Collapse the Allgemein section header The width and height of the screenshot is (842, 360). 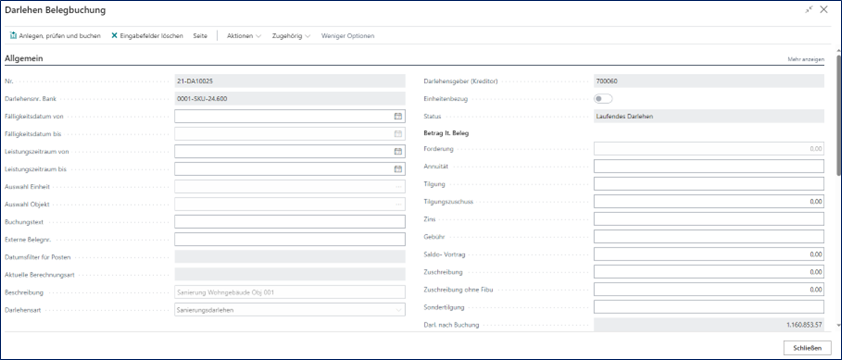pos(24,58)
